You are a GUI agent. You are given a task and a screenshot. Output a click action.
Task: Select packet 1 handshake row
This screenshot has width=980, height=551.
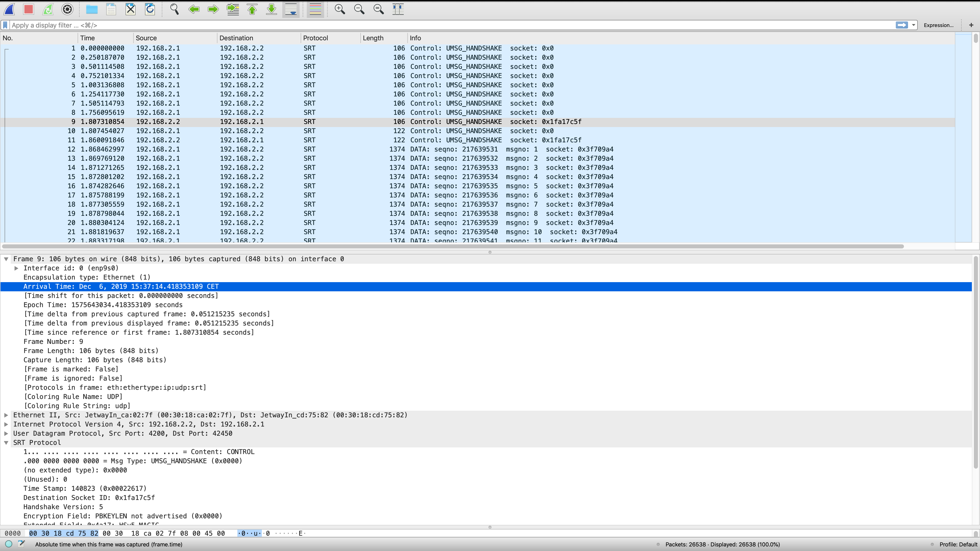(x=477, y=48)
